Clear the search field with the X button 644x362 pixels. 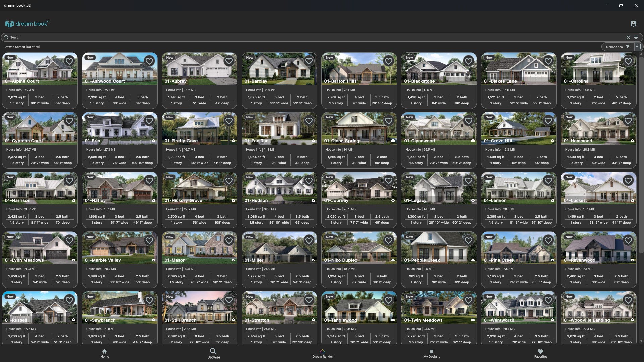(x=628, y=37)
